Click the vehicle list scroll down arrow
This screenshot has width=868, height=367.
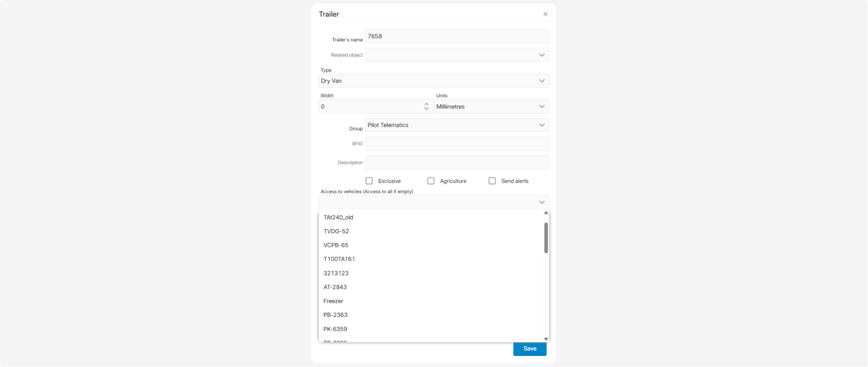pos(546,339)
